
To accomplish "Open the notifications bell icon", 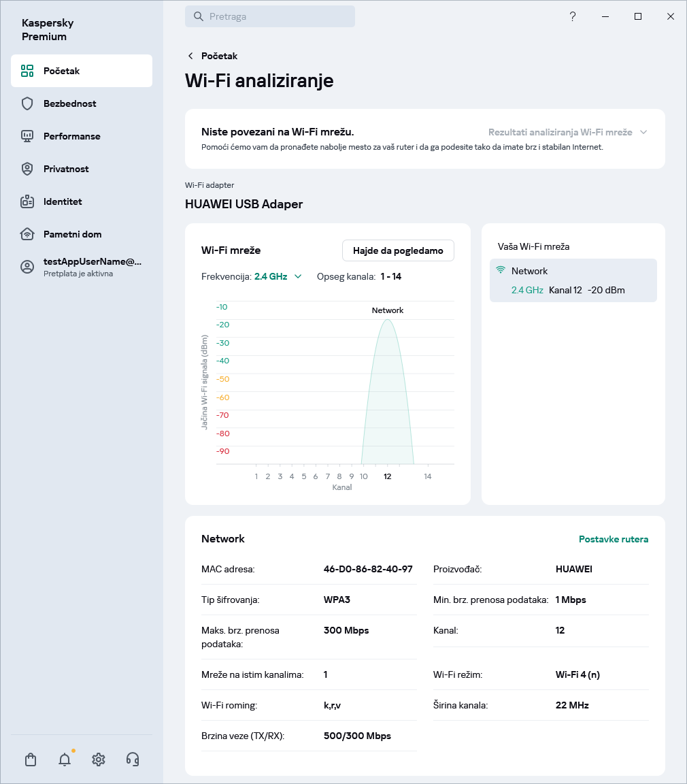I will click(65, 759).
